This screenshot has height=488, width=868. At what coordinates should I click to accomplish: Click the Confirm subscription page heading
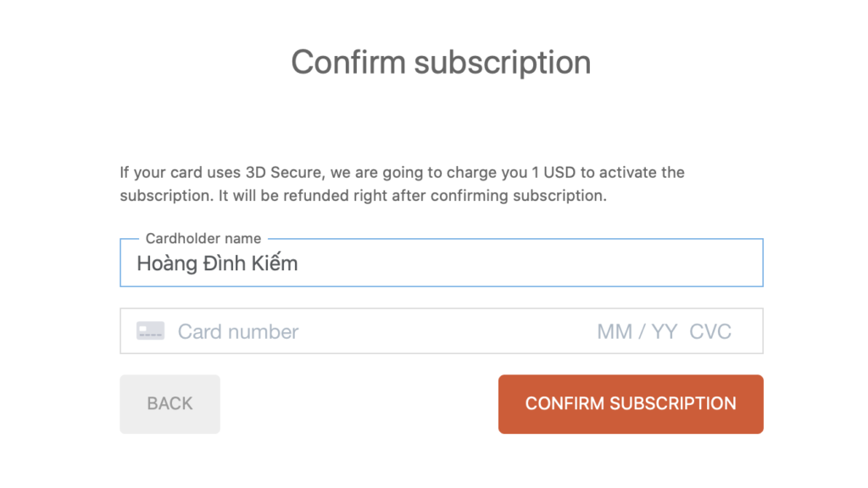coord(441,62)
